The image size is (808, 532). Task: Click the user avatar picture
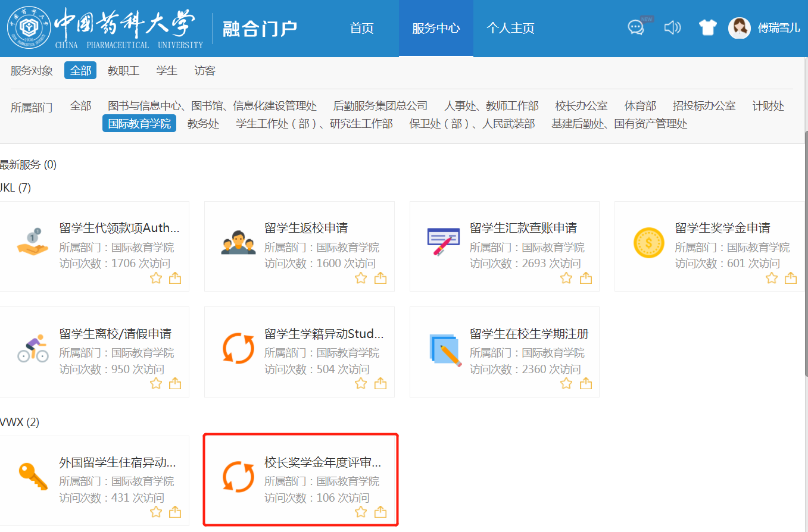click(739, 27)
